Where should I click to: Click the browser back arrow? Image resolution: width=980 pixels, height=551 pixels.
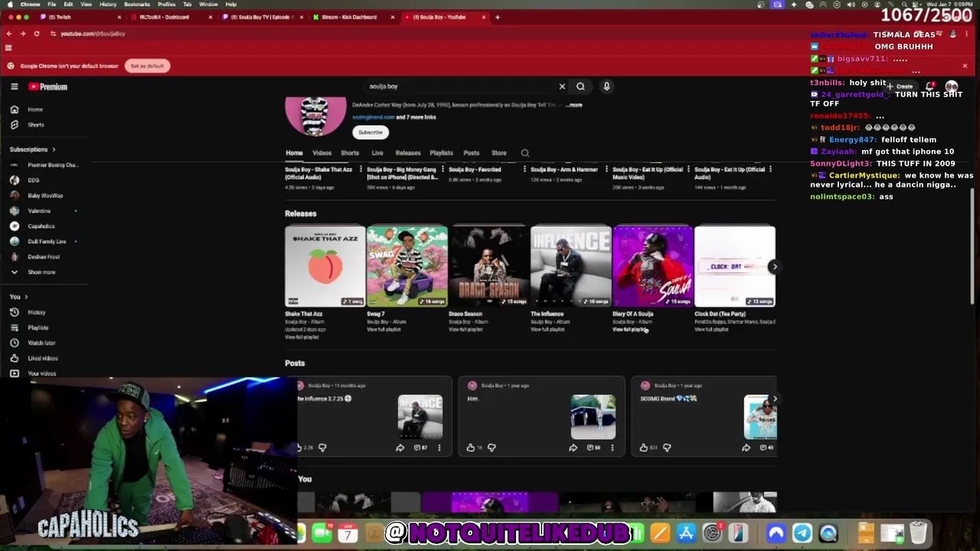[x=9, y=34]
